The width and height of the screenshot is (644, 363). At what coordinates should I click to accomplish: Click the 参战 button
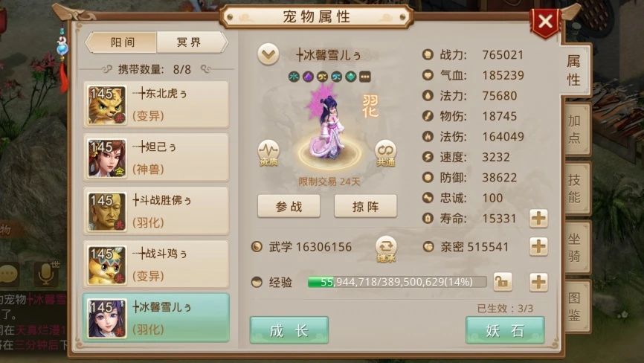click(x=289, y=206)
